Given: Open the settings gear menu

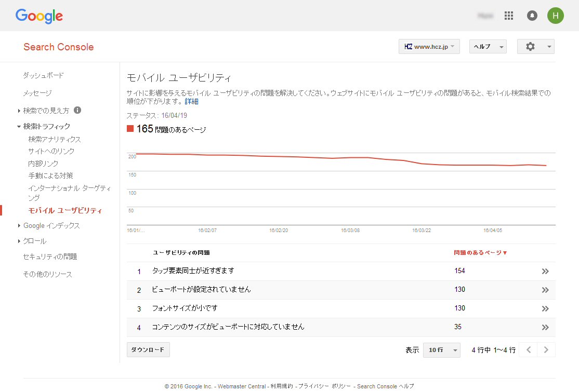Looking at the screenshot, I should coord(536,46).
